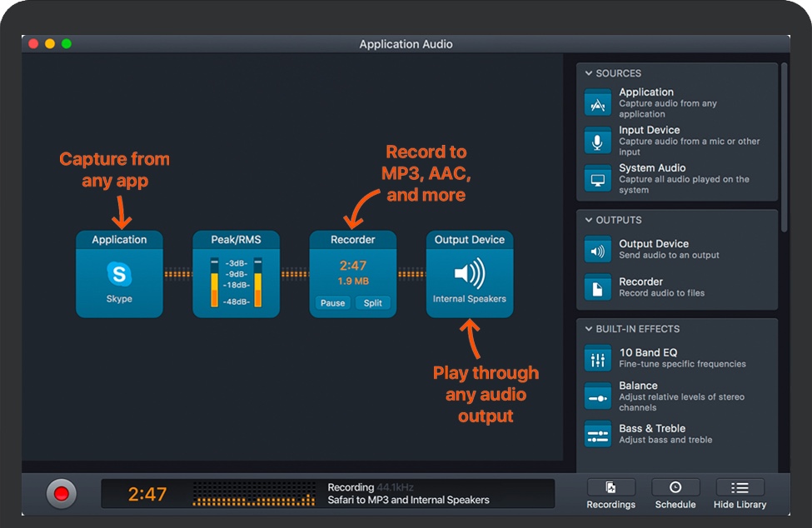Viewport: 812px width, 528px height.
Task: Choose the System Audio monitor icon
Action: click(598, 179)
